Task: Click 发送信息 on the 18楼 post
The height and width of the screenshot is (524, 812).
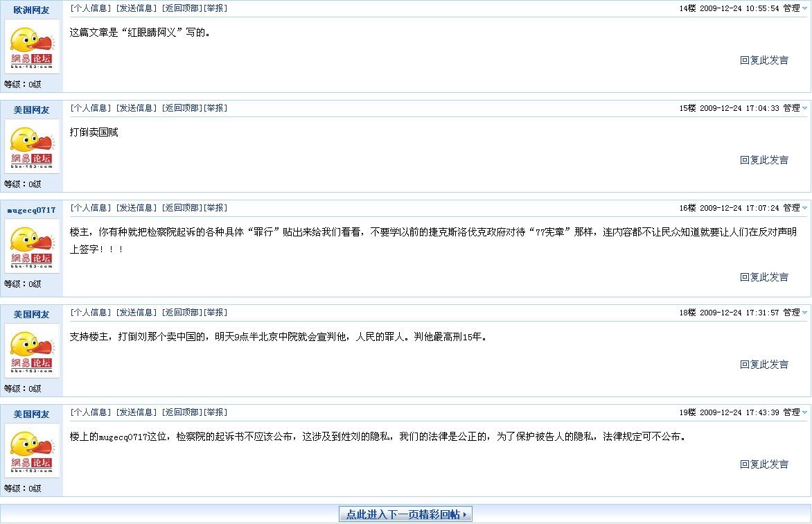Action: (136, 313)
